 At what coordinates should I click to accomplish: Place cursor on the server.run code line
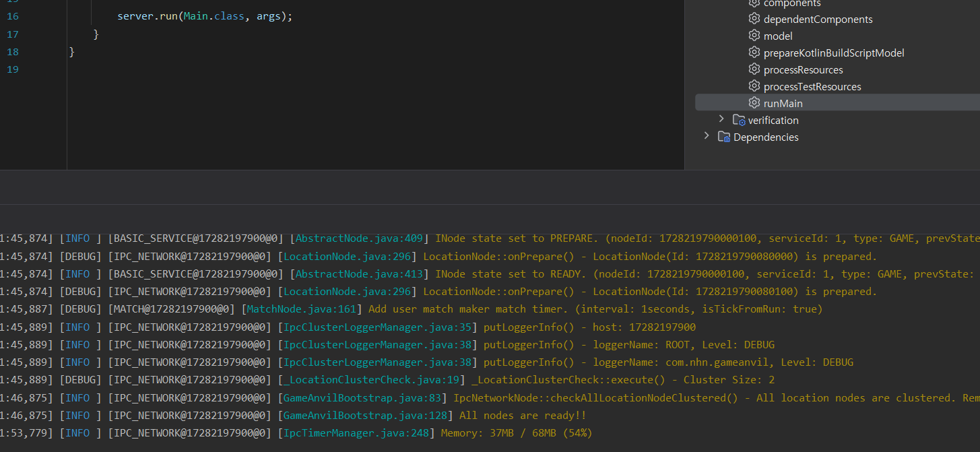(205, 17)
